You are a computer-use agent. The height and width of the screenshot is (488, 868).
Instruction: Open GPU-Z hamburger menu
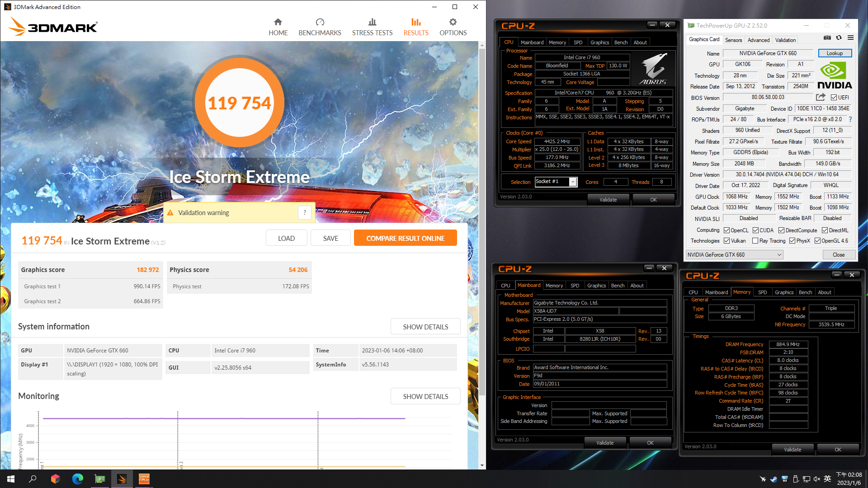850,38
